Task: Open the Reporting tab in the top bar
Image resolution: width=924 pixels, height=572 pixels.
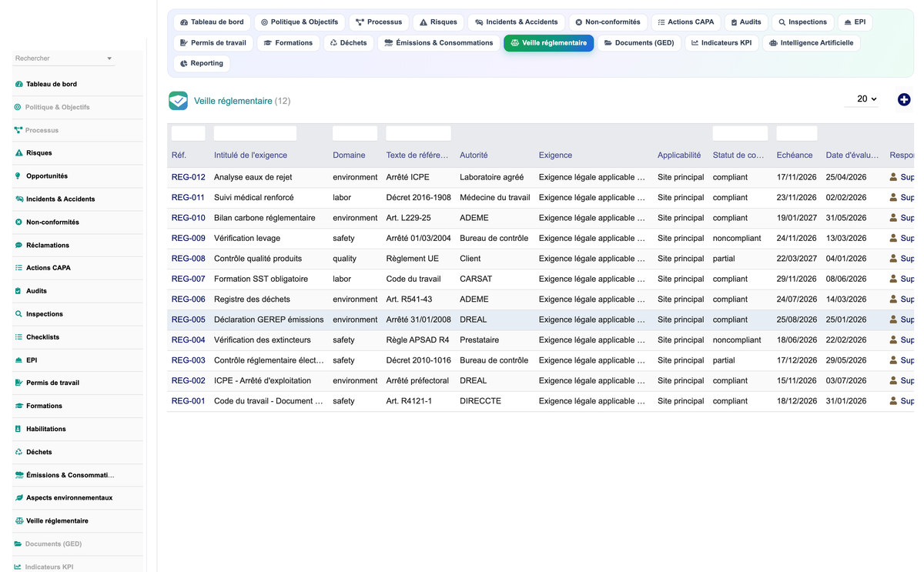Action: click(201, 63)
